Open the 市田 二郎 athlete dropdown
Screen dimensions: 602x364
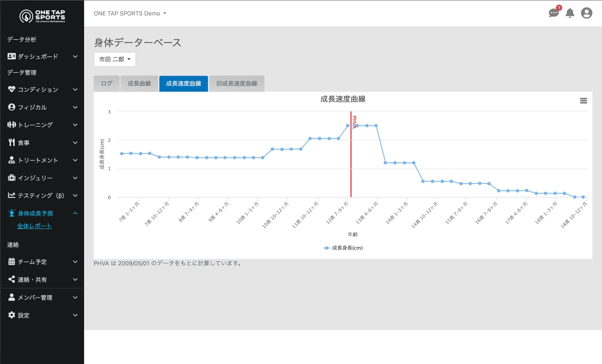[115, 59]
